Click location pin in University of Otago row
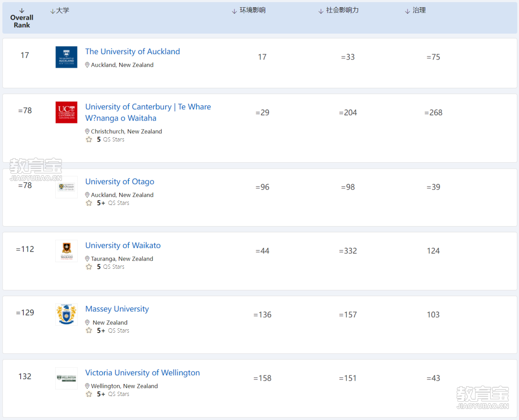Viewport: 519px width, 420px height. click(x=87, y=195)
